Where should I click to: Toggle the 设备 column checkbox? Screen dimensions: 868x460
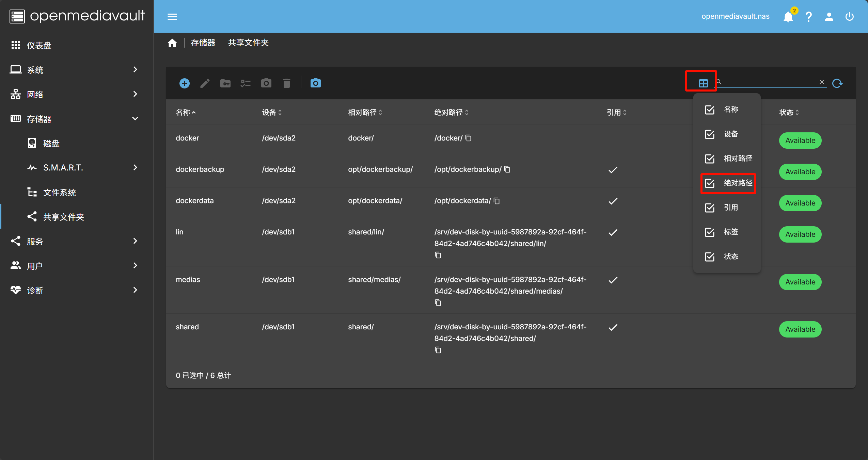[x=710, y=134]
